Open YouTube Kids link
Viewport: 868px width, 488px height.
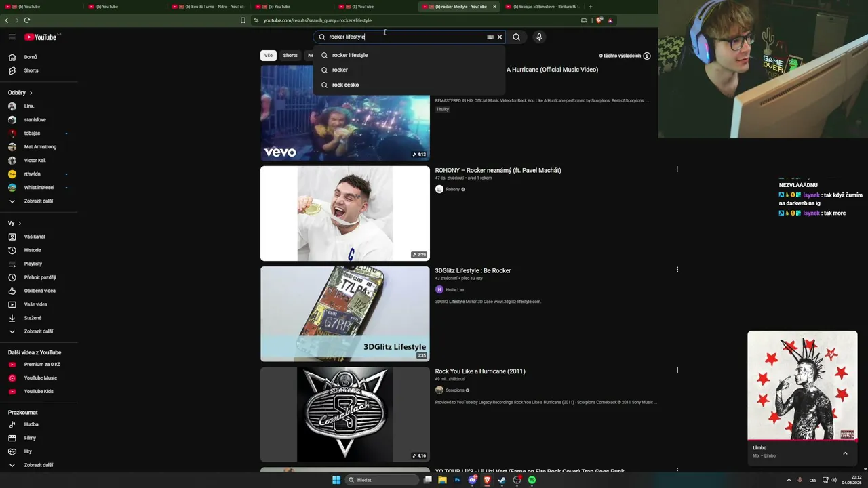[x=39, y=392]
